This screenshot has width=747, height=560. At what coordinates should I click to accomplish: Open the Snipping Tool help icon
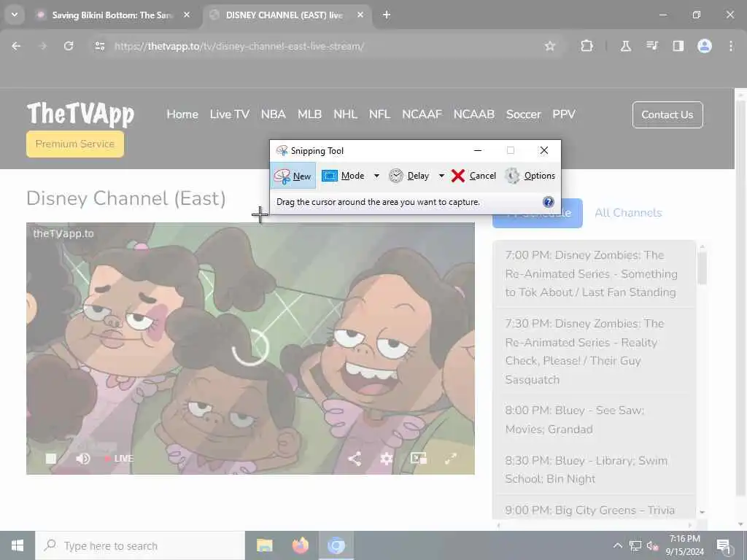click(x=549, y=202)
